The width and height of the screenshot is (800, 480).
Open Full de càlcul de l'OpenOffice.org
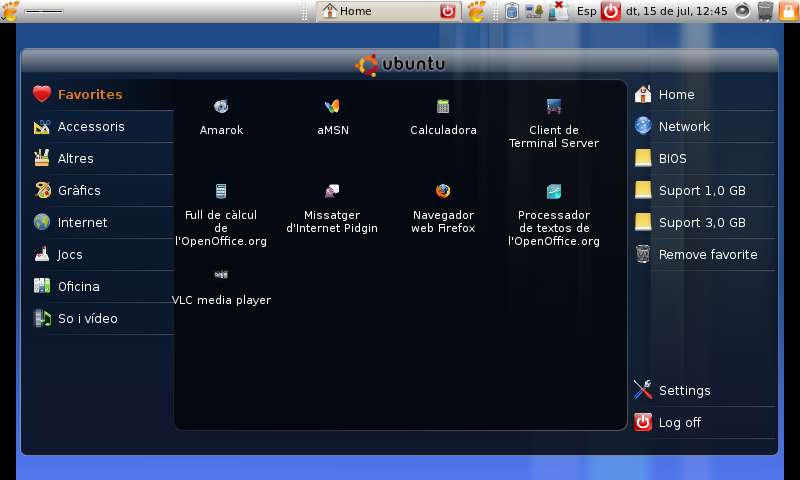pyautogui.click(x=221, y=215)
